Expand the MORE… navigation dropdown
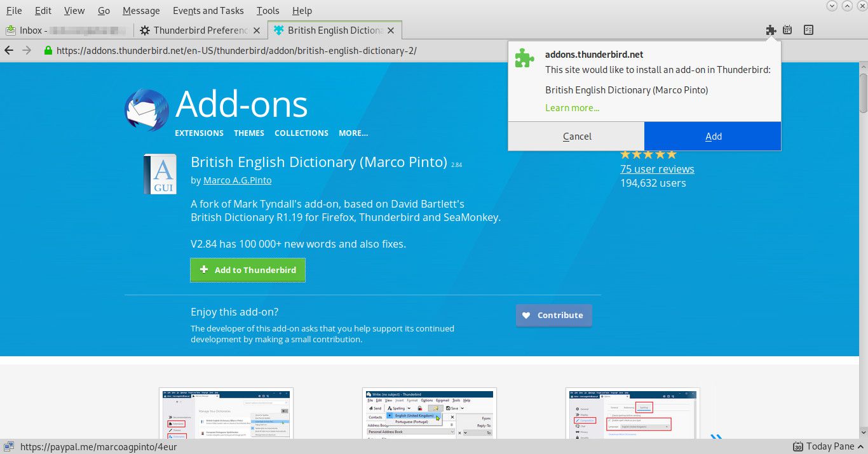 pyautogui.click(x=353, y=133)
